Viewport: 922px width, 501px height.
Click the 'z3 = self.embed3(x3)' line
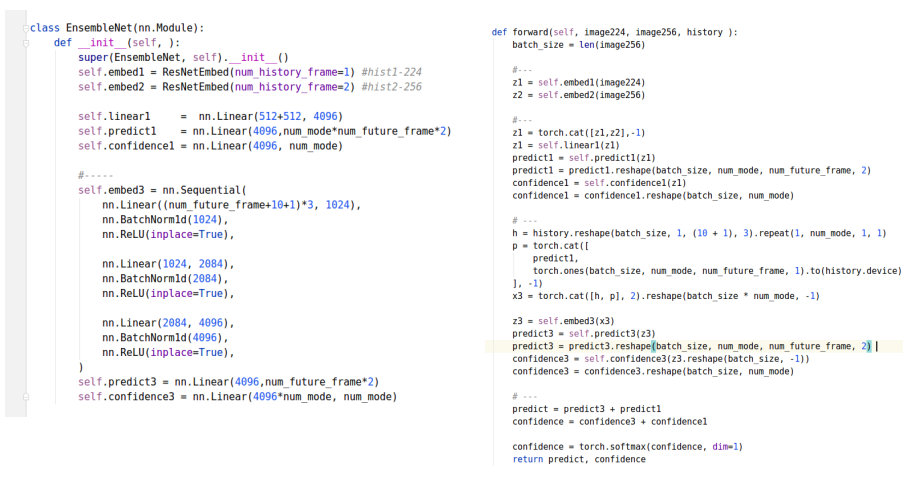(x=563, y=321)
